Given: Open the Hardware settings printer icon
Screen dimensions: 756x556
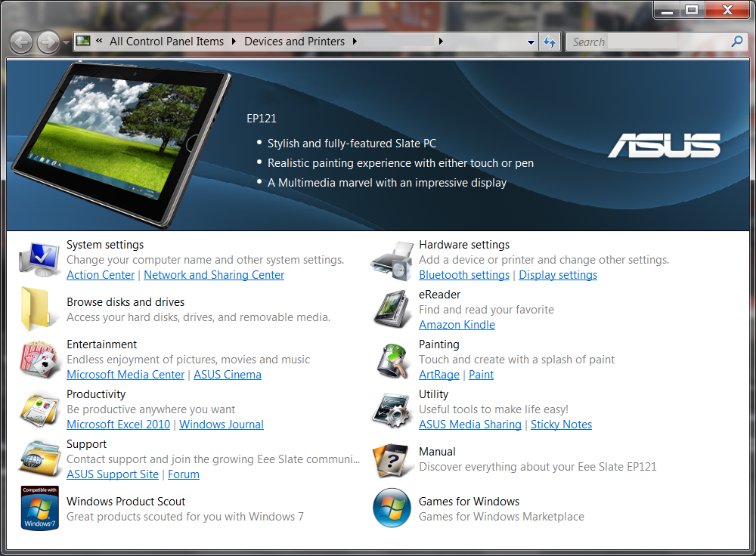Looking at the screenshot, I should (392, 261).
